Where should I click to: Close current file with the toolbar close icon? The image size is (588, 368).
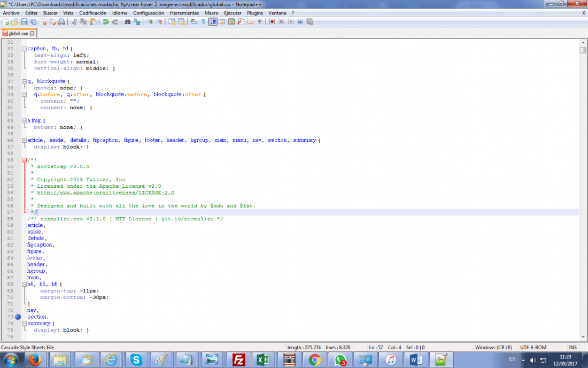coord(43,22)
